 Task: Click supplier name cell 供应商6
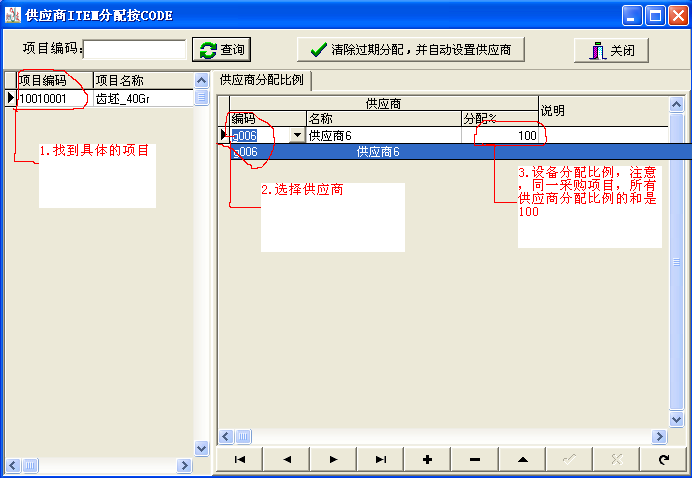(x=384, y=135)
